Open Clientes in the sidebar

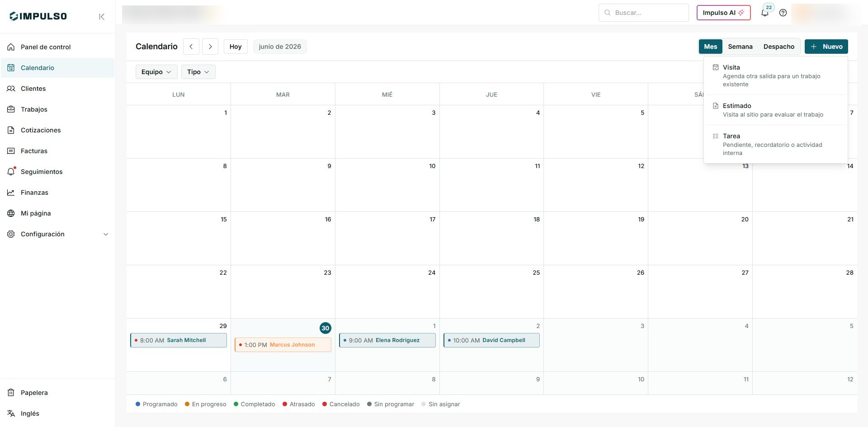[57, 89]
